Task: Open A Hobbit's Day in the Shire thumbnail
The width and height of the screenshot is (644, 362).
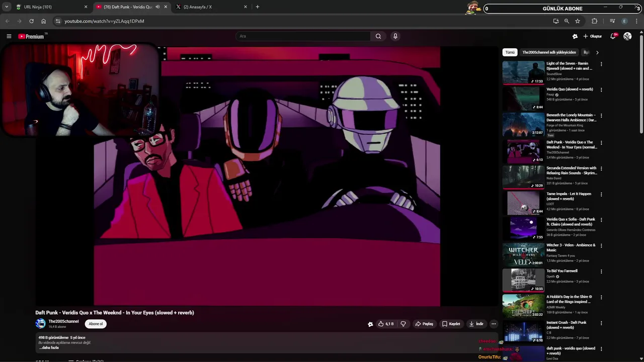Action: [x=523, y=306]
